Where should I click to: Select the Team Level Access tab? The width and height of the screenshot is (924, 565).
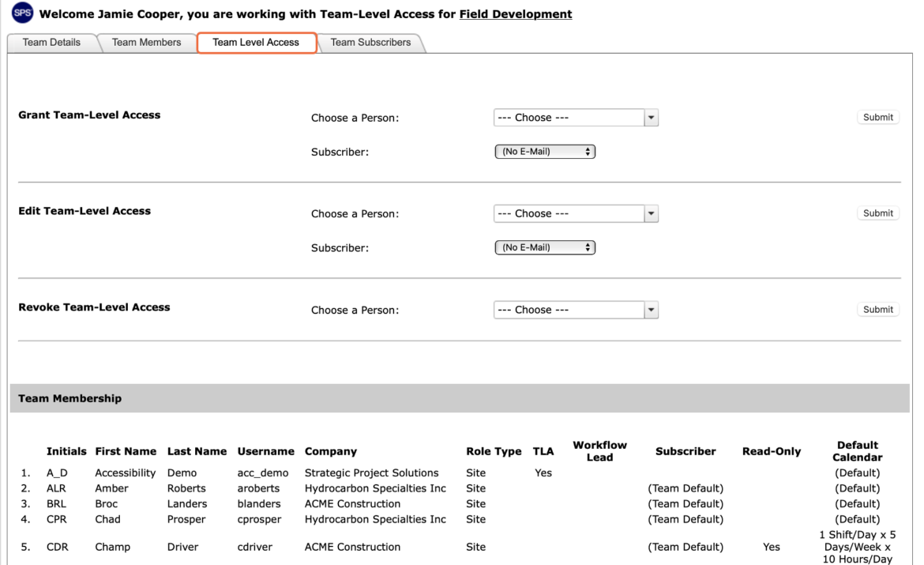pos(256,43)
